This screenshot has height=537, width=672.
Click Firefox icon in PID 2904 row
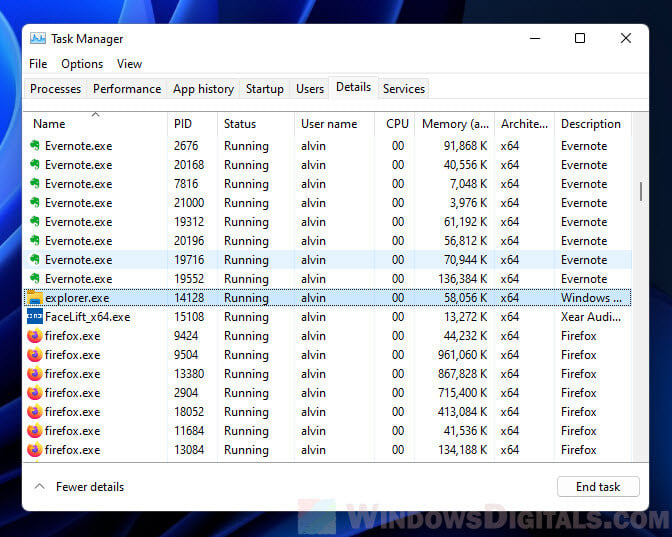pos(35,393)
